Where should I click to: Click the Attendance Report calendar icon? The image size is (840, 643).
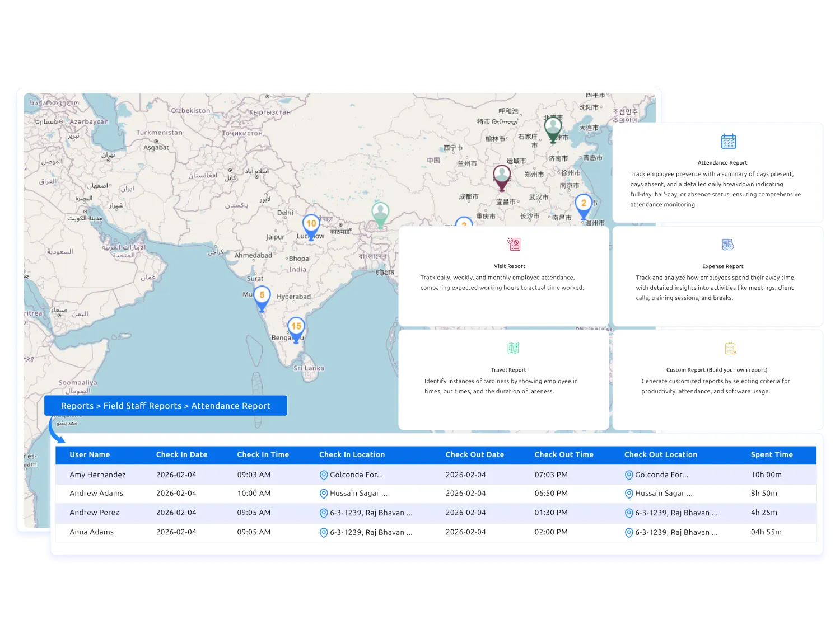729,142
